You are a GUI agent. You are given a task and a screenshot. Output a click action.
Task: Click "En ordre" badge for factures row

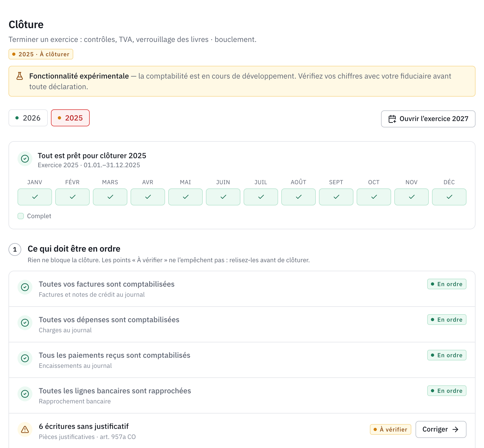click(x=447, y=284)
